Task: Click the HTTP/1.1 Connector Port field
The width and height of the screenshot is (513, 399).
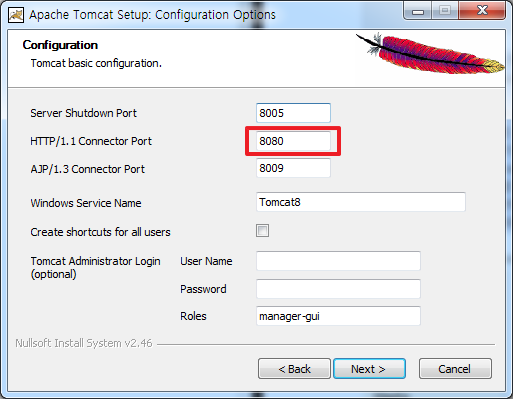Action: (x=293, y=141)
